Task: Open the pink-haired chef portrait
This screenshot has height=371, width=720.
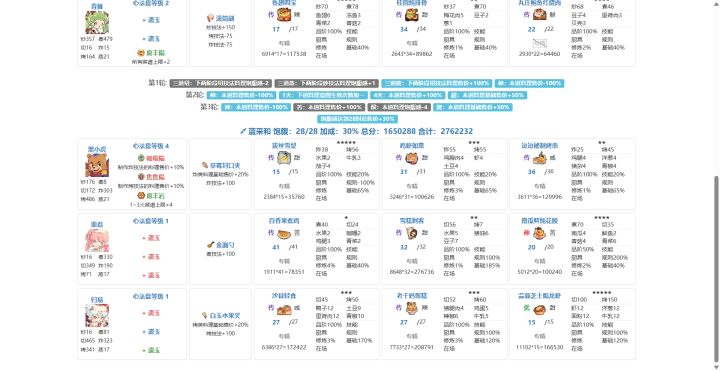Action: click(97, 241)
